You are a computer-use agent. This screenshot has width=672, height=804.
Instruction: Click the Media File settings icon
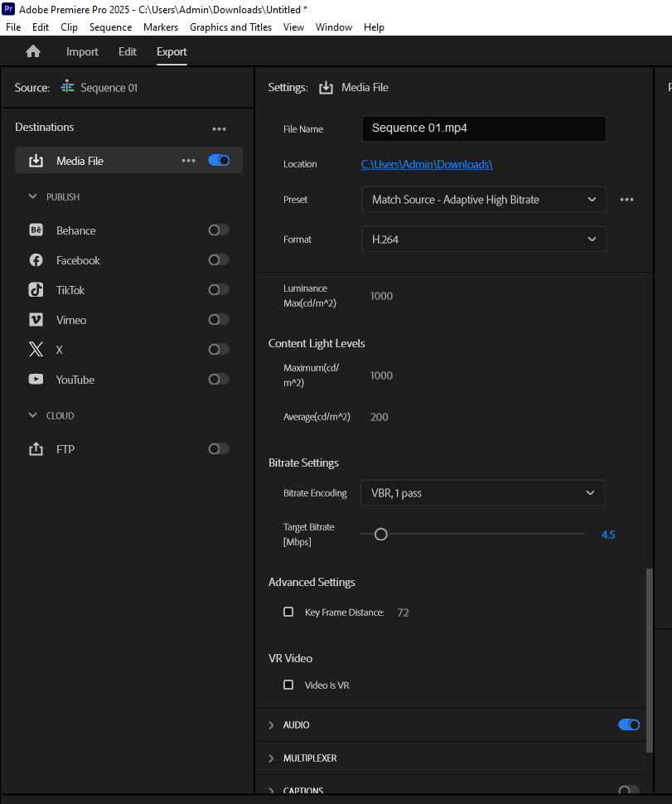click(326, 88)
